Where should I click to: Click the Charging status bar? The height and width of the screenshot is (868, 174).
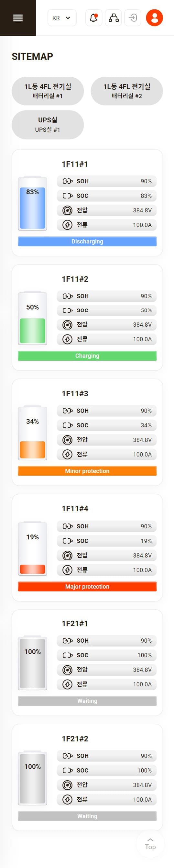click(x=87, y=356)
